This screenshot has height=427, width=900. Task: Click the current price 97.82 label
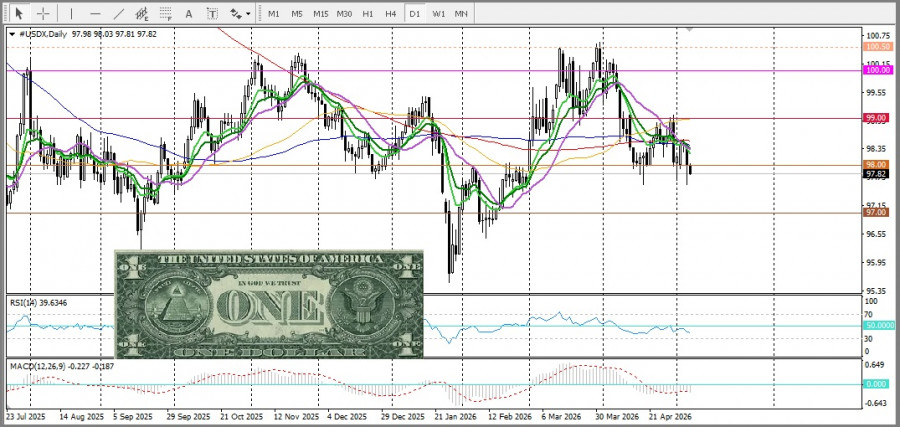click(877, 173)
